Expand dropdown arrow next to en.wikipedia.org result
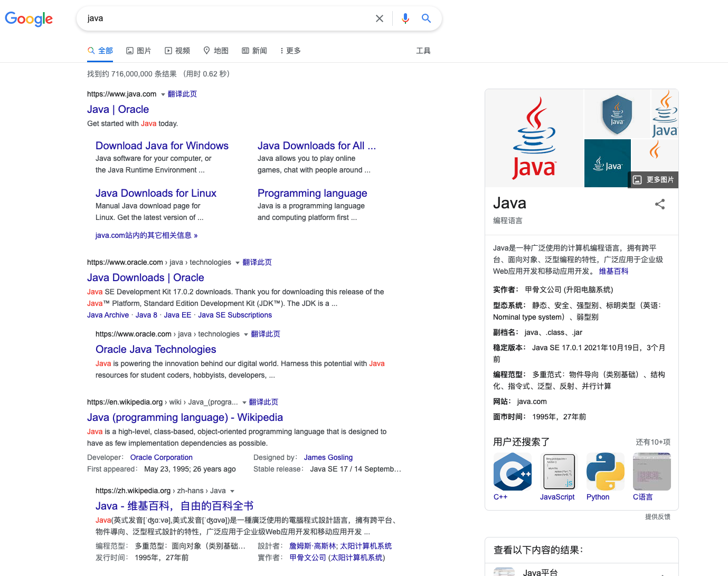 244,402
